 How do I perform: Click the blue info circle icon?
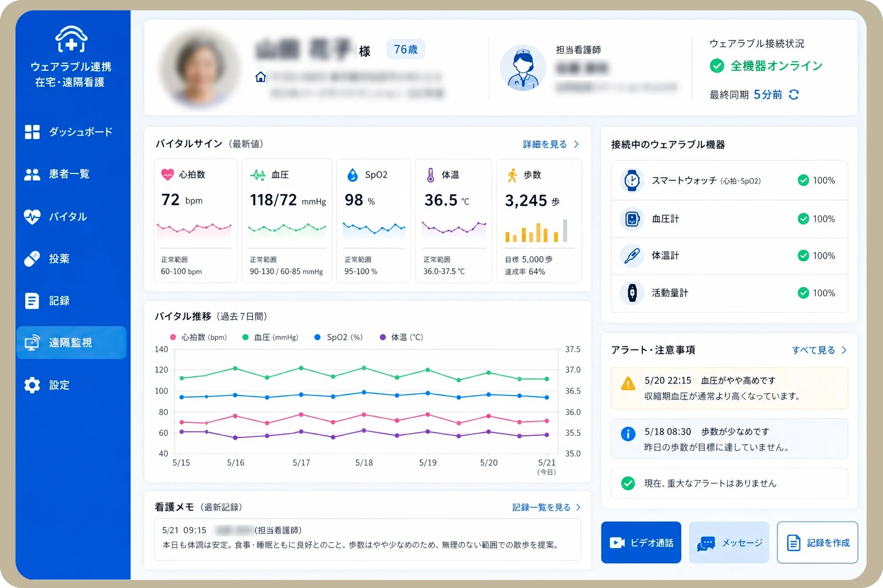(628, 434)
